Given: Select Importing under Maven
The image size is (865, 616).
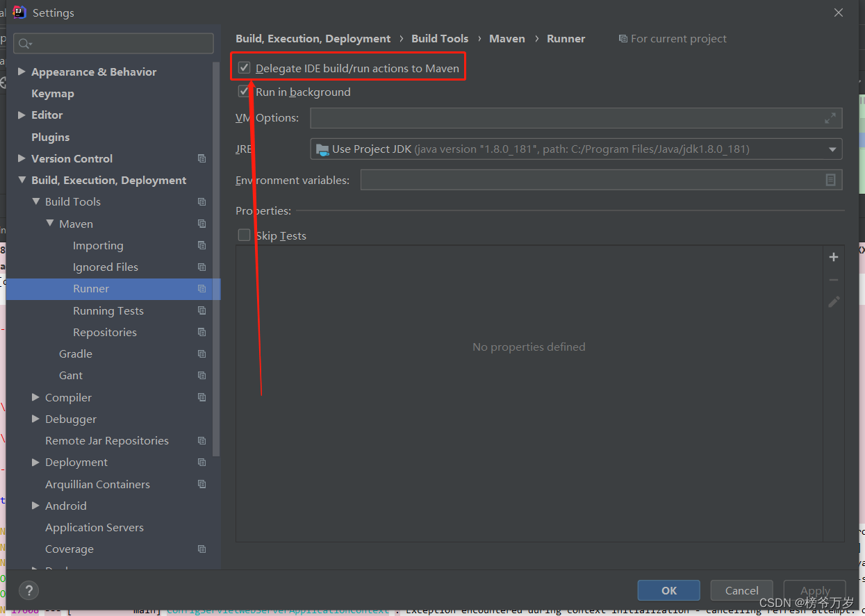Looking at the screenshot, I should coord(98,245).
